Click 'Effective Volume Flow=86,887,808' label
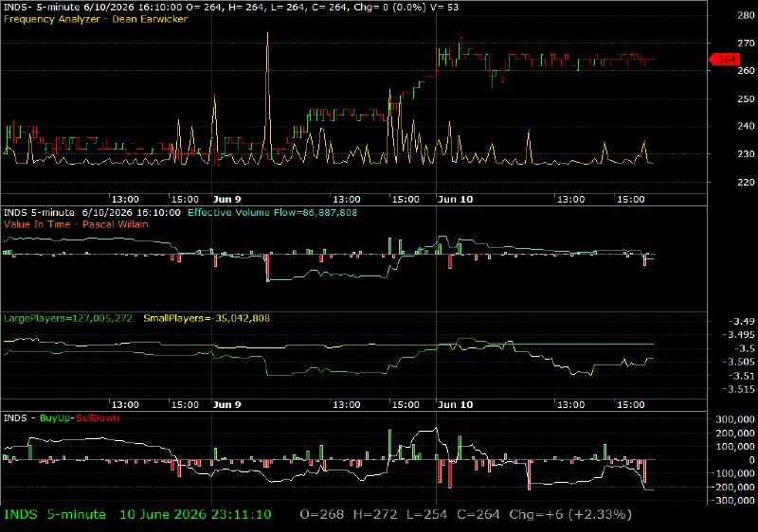758x532 pixels. click(272, 212)
